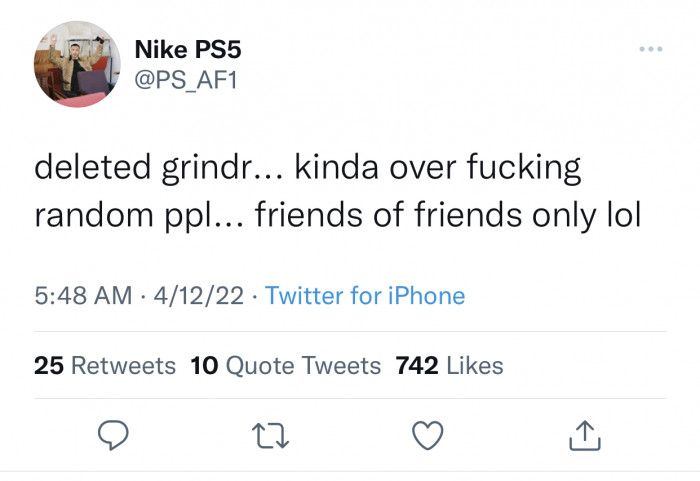
Task: Click the bold 25 retweet count
Action: (x=49, y=365)
